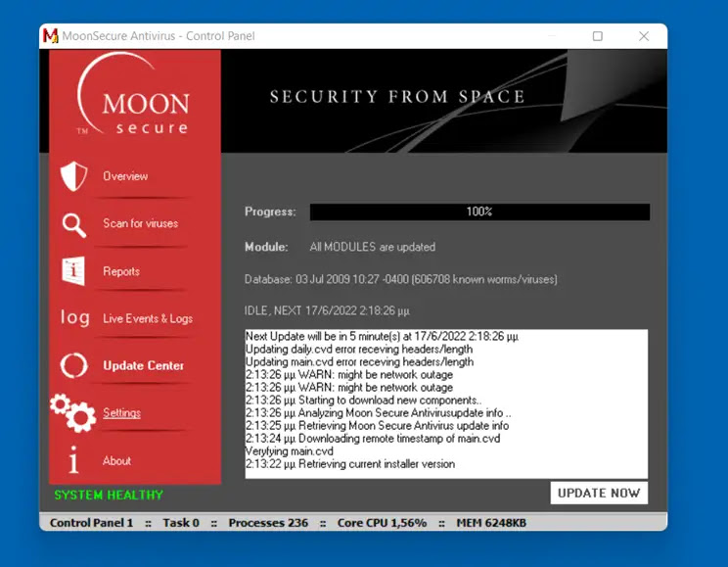Viewport: 728px width, 567px height.
Task: Open the Overview section
Action: coord(125,176)
